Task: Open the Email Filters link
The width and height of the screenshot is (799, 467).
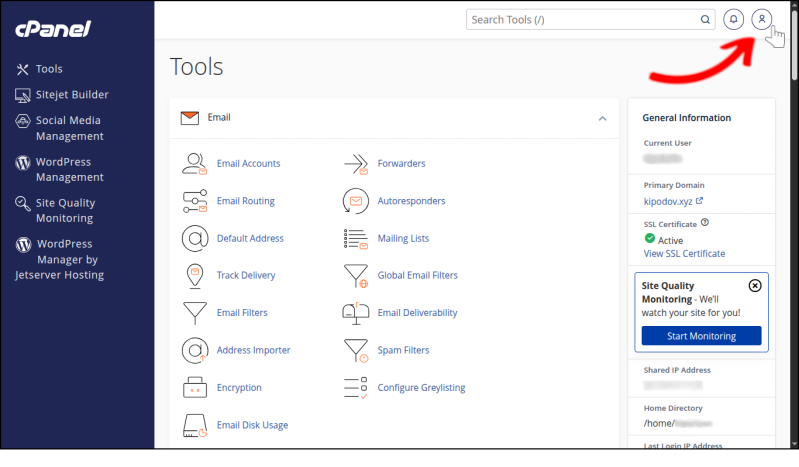Action: coord(242,313)
